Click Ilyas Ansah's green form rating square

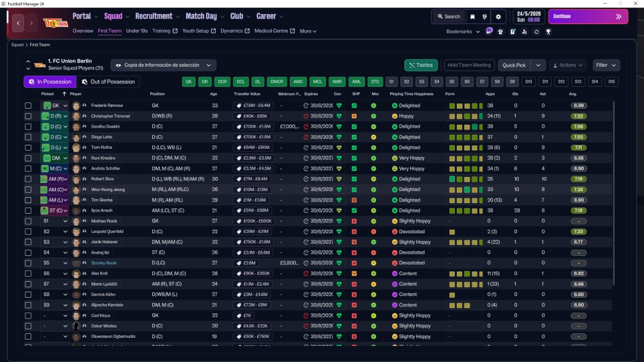452,211
